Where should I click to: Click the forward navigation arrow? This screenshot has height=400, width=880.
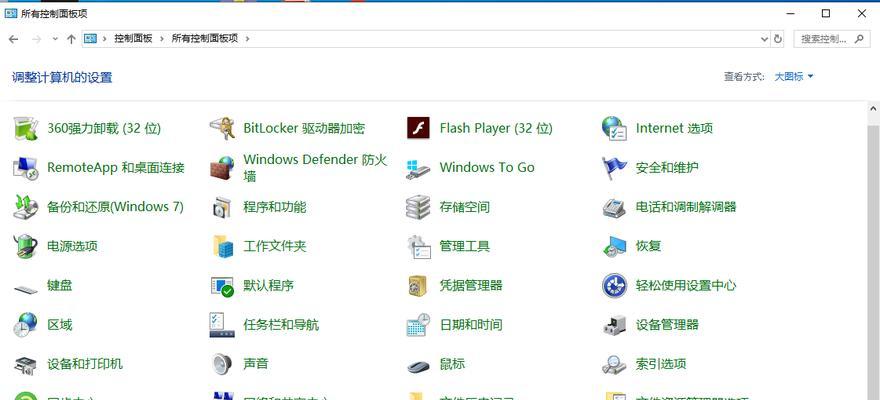36,39
